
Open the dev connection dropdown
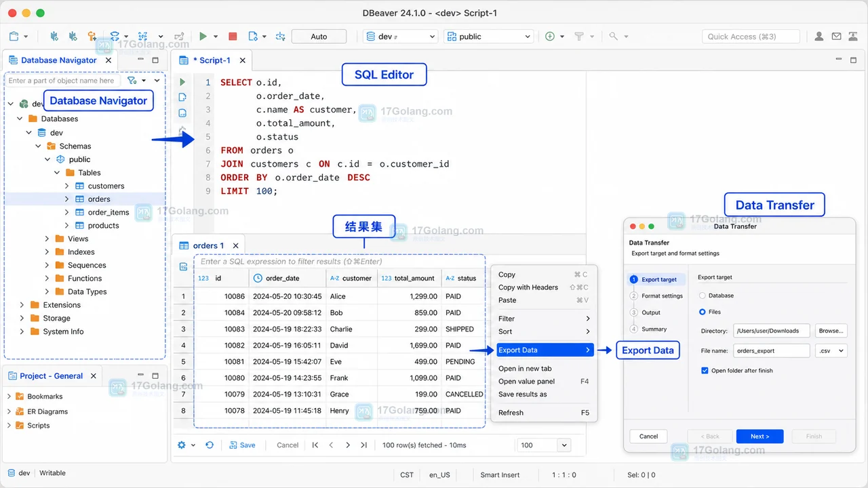401,37
